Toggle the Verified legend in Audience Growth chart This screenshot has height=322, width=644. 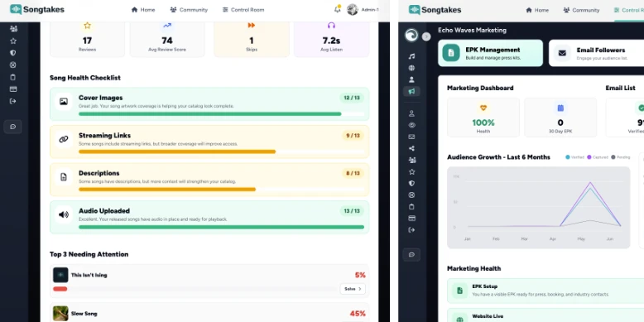click(x=575, y=157)
